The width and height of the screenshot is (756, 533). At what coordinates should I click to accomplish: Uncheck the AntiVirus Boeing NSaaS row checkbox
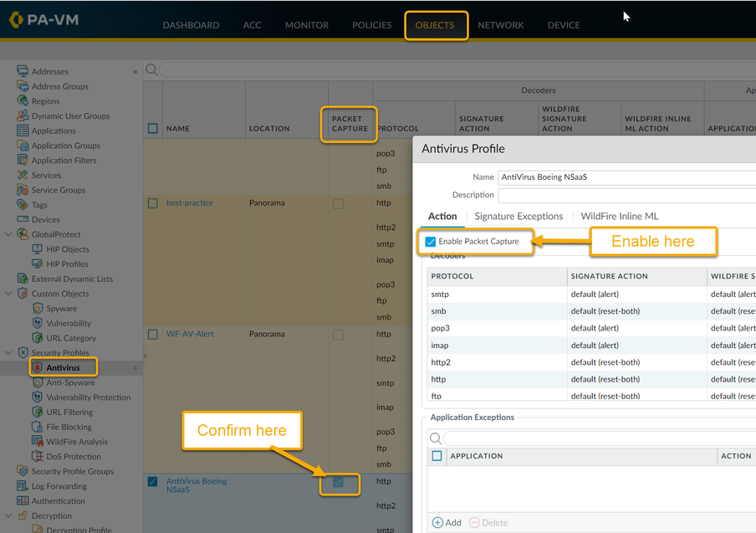click(x=152, y=481)
